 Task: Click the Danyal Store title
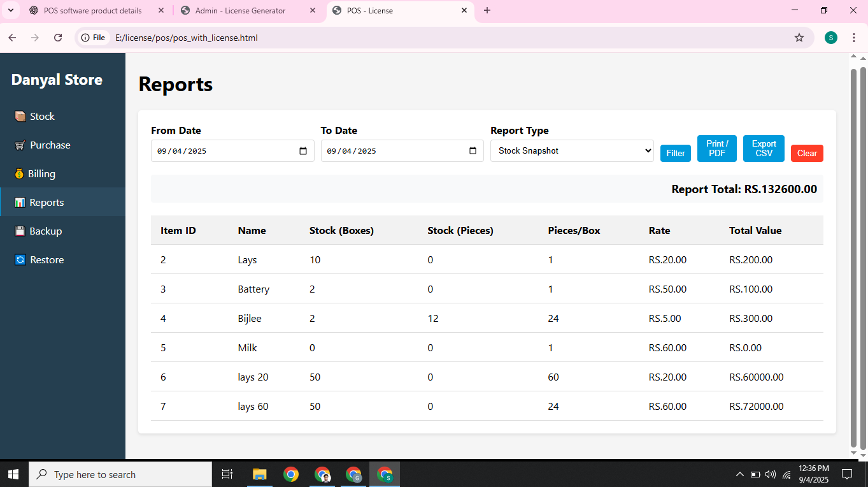coord(57,80)
